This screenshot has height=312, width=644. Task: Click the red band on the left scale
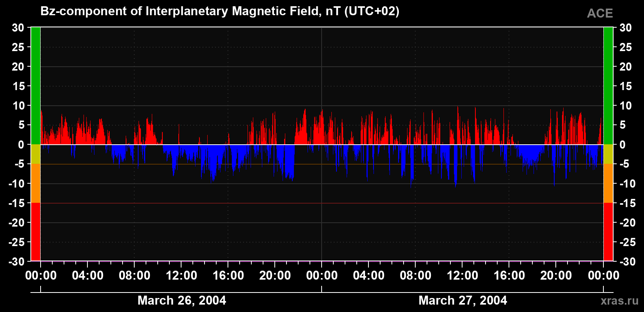(36, 232)
